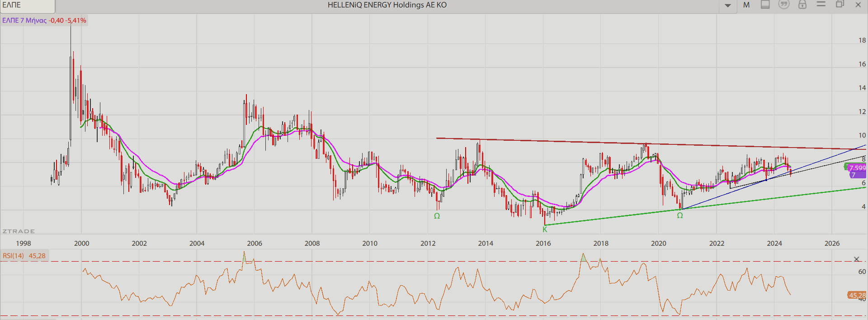This screenshot has height=320, width=868.
Task: Close the RSI indicator pane
Action: click(856, 259)
